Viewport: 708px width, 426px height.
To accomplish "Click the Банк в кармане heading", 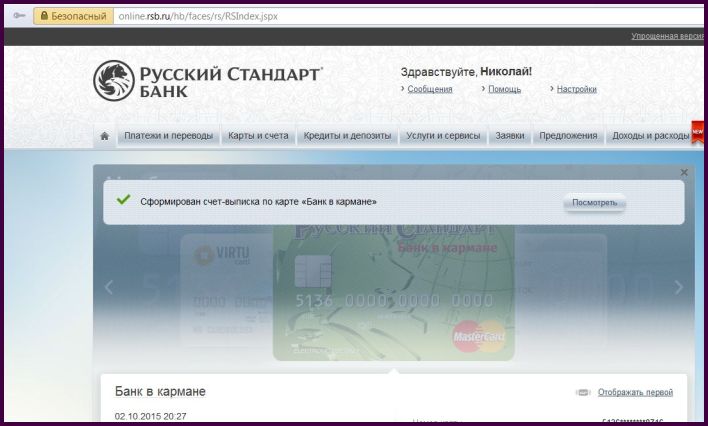I will tap(160, 391).
